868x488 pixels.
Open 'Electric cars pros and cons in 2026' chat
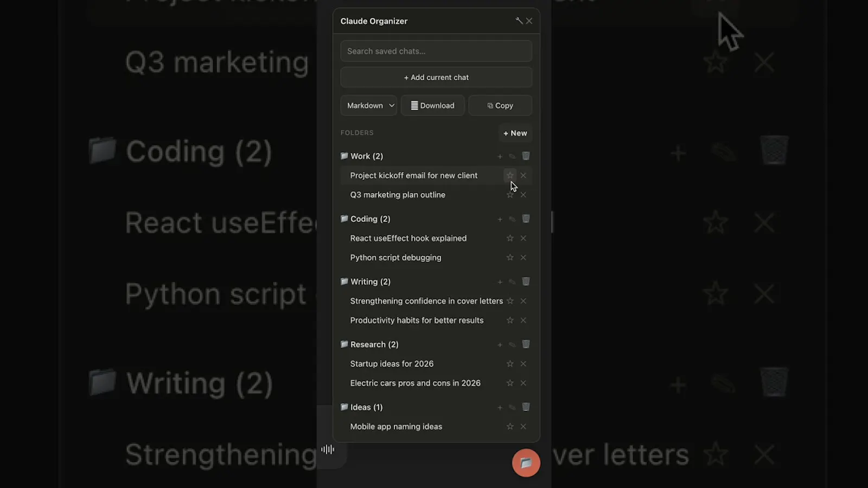click(415, 383)
